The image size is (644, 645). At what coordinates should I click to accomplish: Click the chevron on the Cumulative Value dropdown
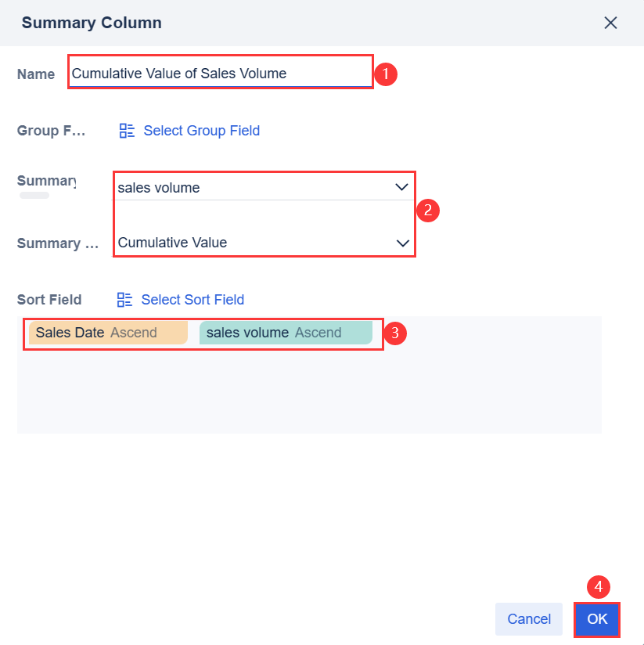pyautogui.click(x=401, y=243)
